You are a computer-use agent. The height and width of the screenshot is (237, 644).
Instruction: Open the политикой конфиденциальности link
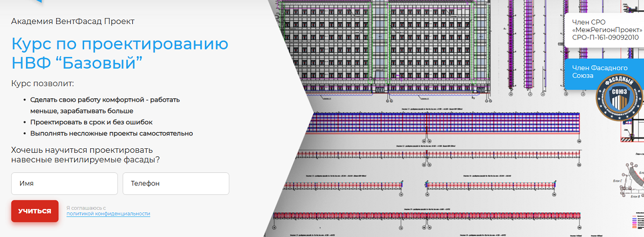coord(108,213)
